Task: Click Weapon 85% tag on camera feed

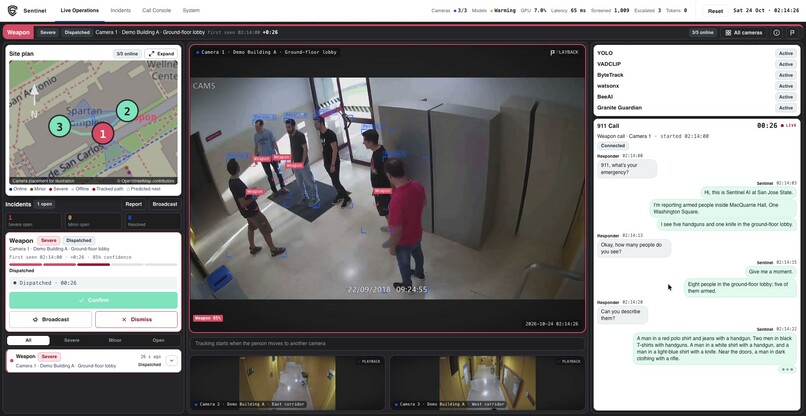Action: (208, 318)
